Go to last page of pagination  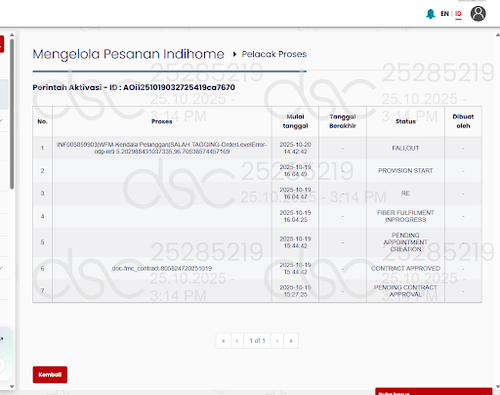291,341
